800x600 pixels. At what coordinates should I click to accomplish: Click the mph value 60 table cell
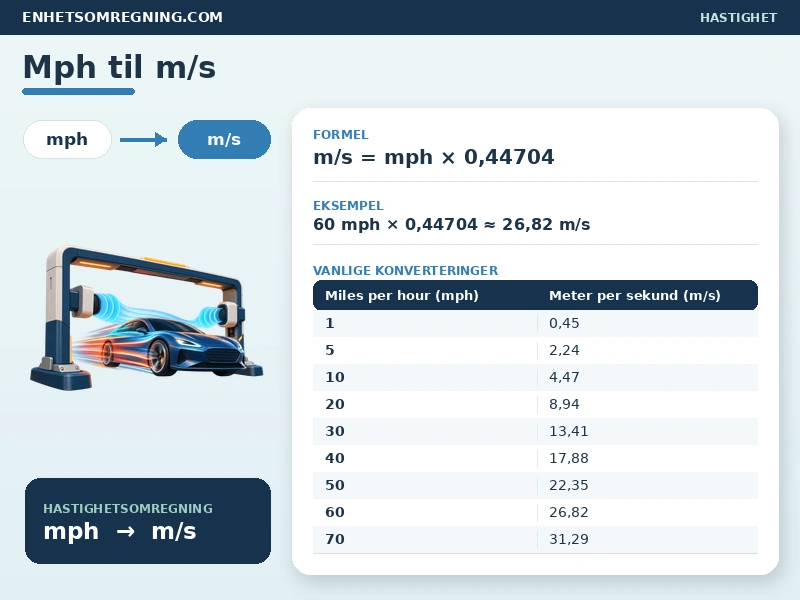[x=425, y=513]
